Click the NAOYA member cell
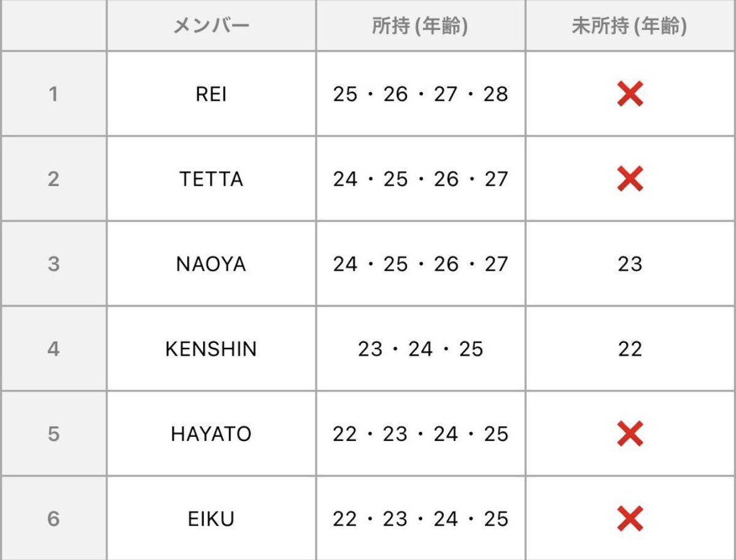This screenshot has width=736, height=560. (211, 264)
